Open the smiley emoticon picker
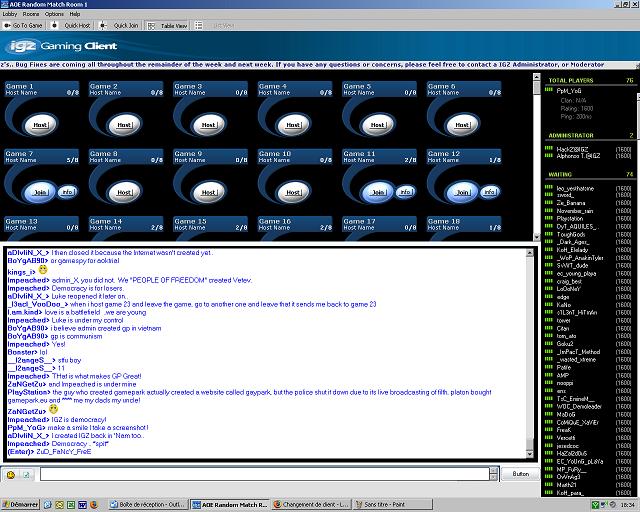 [11, 474]
